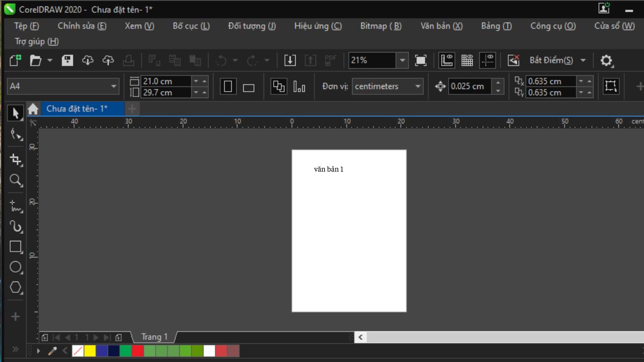Open the Chỉnh sửa menu
The image size is (644, 362).
pyautogui.click(x=82, y=26)
